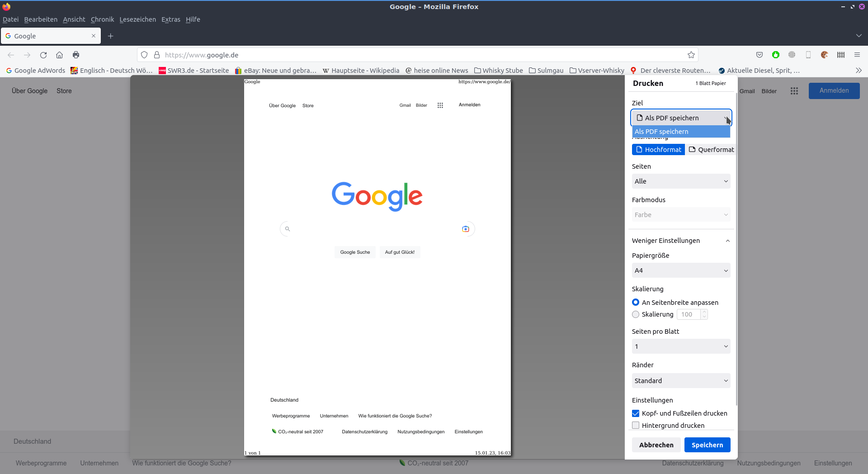
Task: Choose the Als PDF speichern list option
Action: click(681, 132)
